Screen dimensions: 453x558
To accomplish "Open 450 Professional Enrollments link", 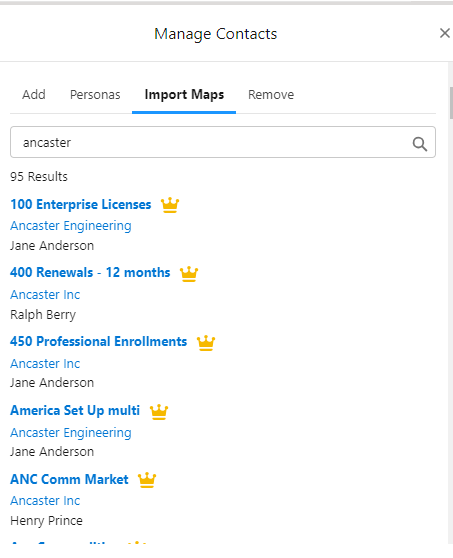I will tap(99, 342).
